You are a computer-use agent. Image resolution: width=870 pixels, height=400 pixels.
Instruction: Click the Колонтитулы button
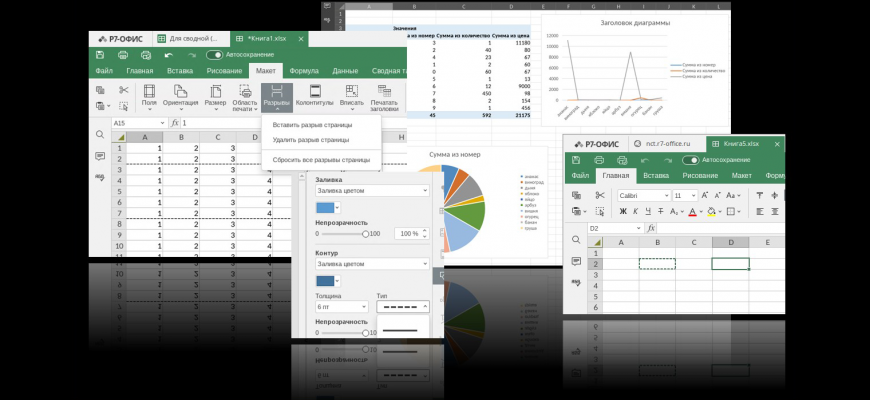point(315,95)
